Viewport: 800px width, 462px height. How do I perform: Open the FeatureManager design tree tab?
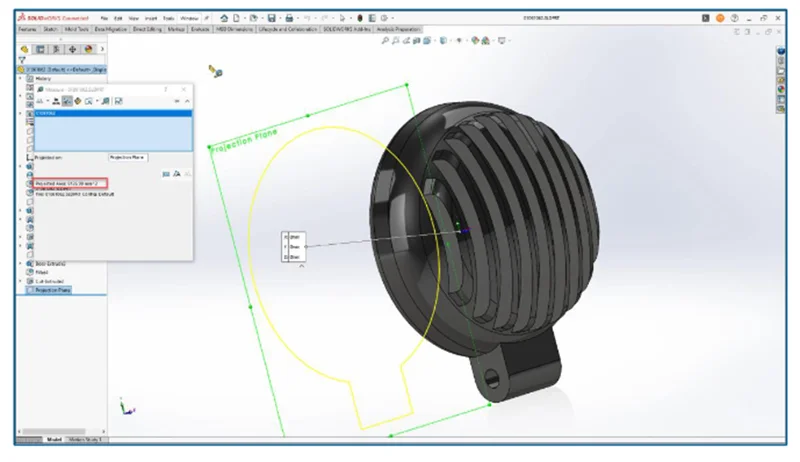(x=24, y=48)
